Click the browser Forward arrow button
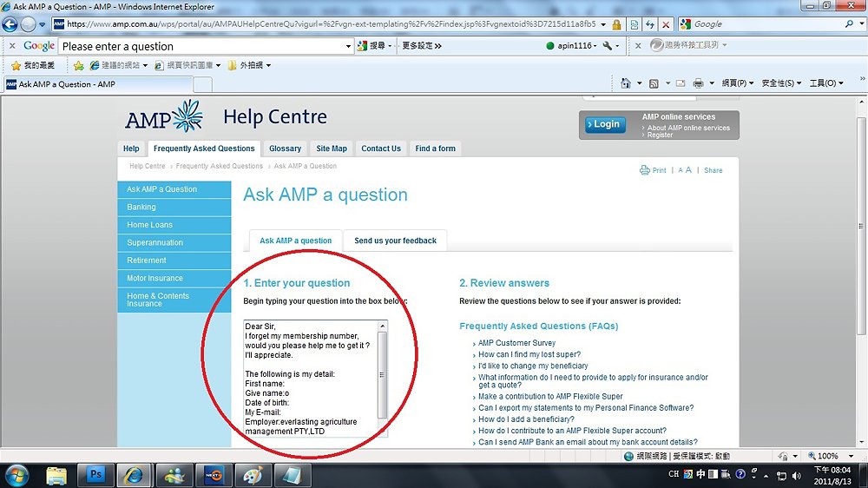 click(x=29, y=24)
